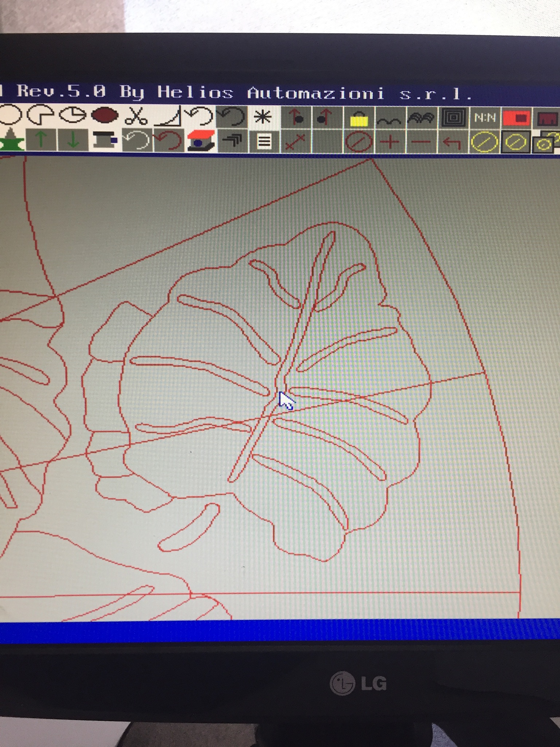Click the red arrow with right dot
The height and width of the screenshot is (747, 560).
[x=296, y=117]
